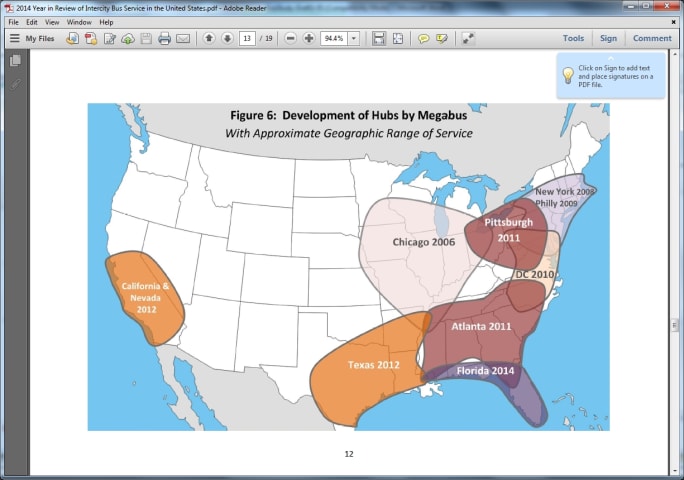The image size is (684, 480).
Task: Go to previous page with up arrow
Action: (209, 39)
